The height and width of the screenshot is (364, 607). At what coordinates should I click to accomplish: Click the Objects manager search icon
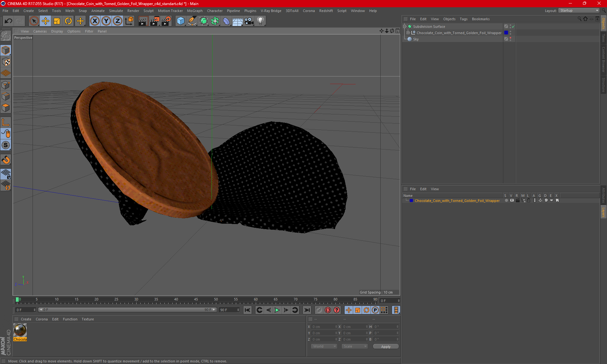click(579, 19)
